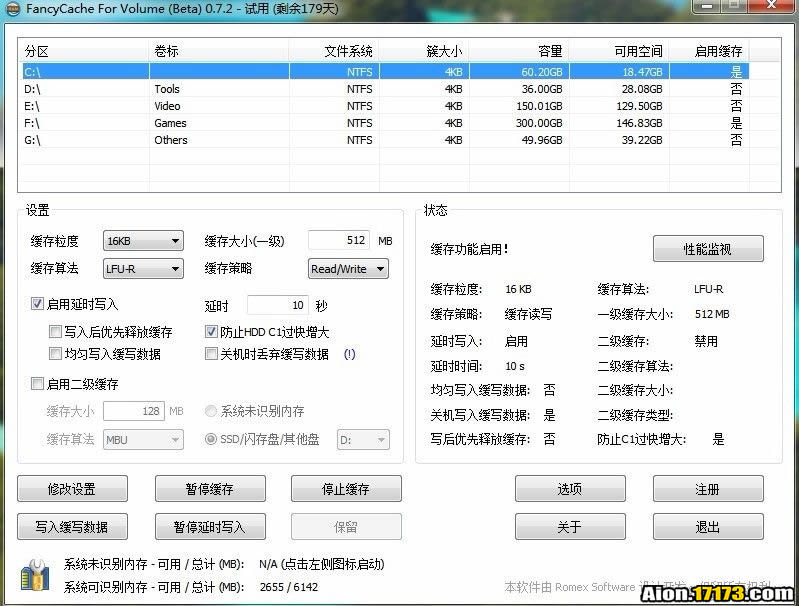The height and width of the screenshot is (606, 799).
Task: Click the 512 cache size field
Action: click(x=339, y=240)
